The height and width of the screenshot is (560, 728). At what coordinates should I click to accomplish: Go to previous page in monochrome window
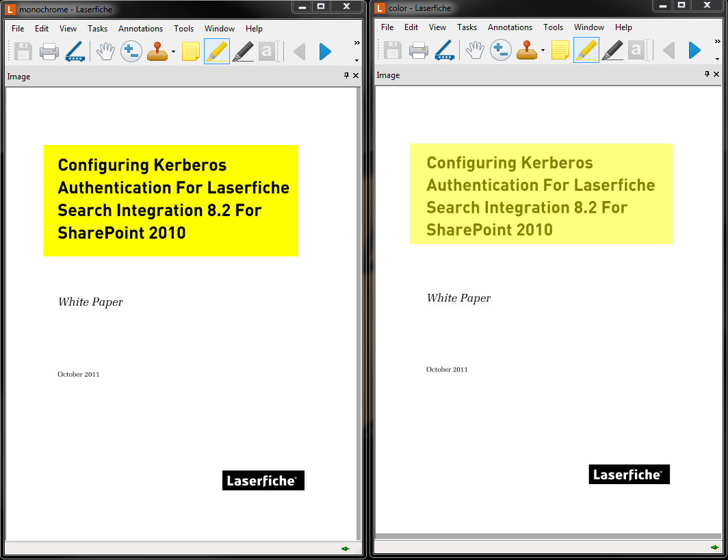(300, 51)
